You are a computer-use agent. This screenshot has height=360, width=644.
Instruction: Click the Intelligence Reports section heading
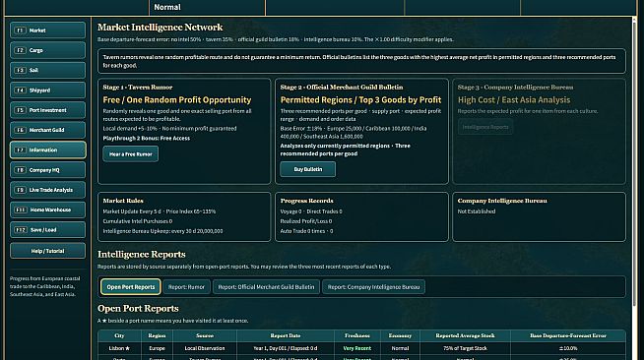click(141, 254)
